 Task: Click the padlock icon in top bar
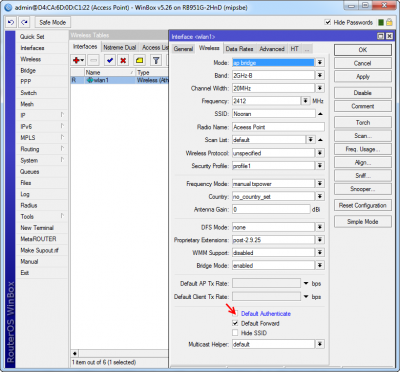(x=389, y=22)
